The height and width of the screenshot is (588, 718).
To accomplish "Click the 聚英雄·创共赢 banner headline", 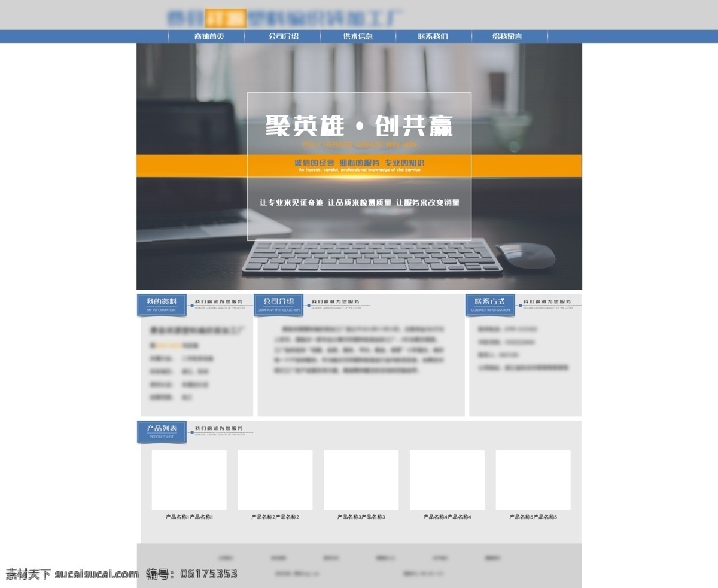I will 359,127.
